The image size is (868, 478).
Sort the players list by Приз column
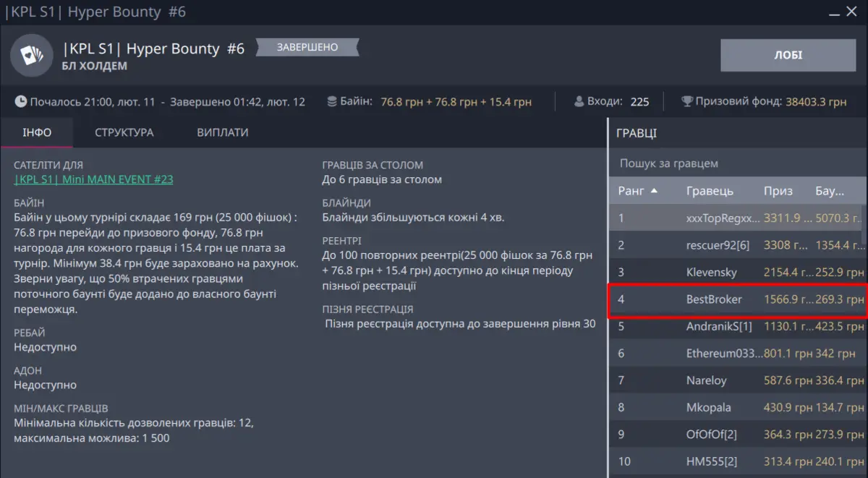[778, 191]
